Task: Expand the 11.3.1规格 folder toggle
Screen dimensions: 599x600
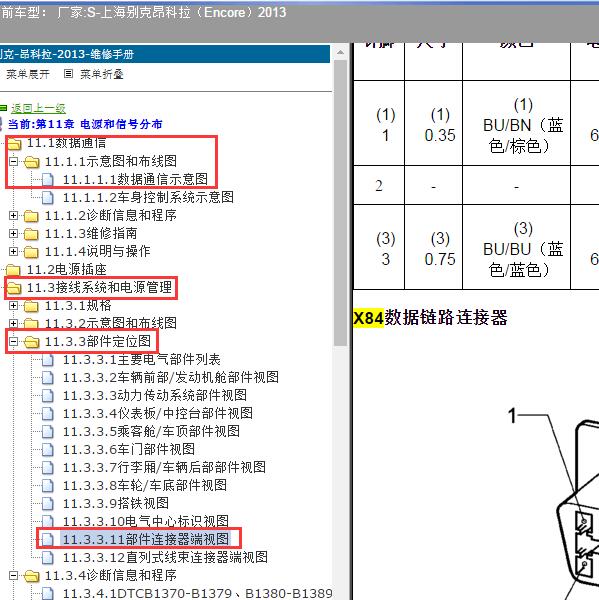Action: (13, 305)
